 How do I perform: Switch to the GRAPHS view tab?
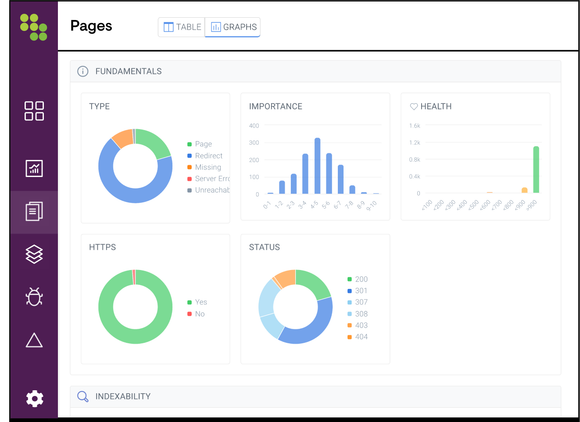(233, 27)
